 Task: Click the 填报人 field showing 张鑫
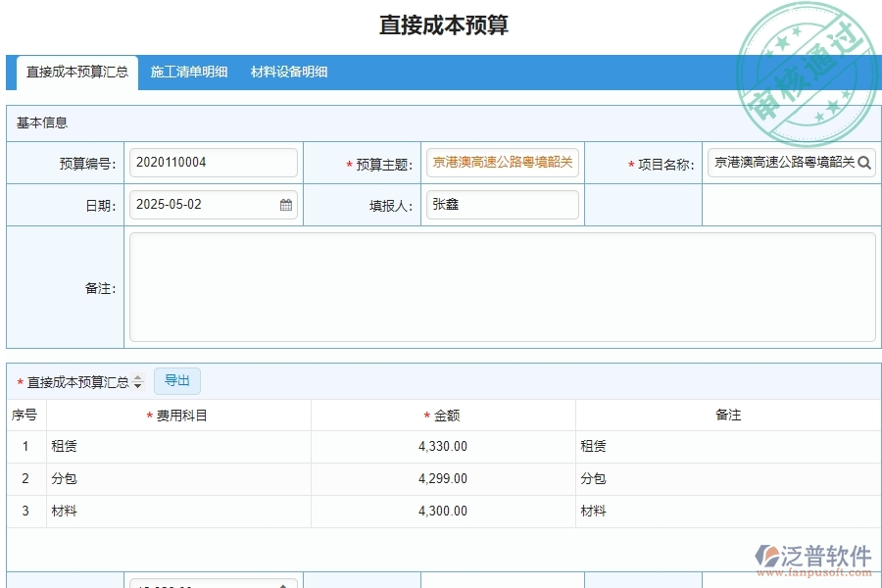(502, 204)
